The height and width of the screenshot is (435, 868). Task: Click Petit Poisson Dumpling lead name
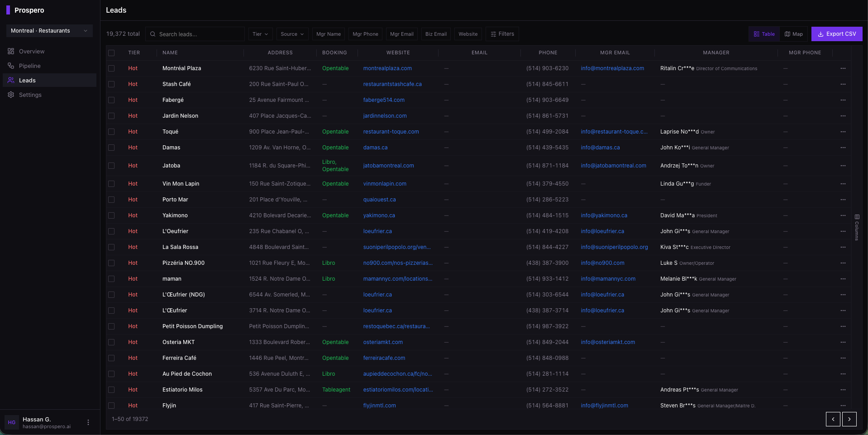192,326
